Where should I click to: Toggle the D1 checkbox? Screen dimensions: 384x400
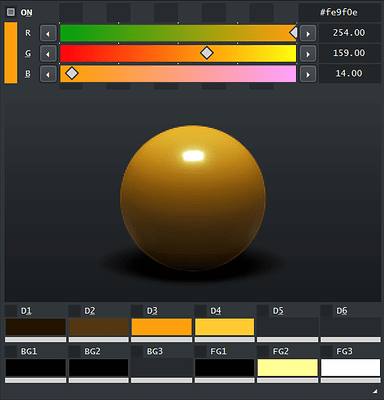(x=11, y=311)
